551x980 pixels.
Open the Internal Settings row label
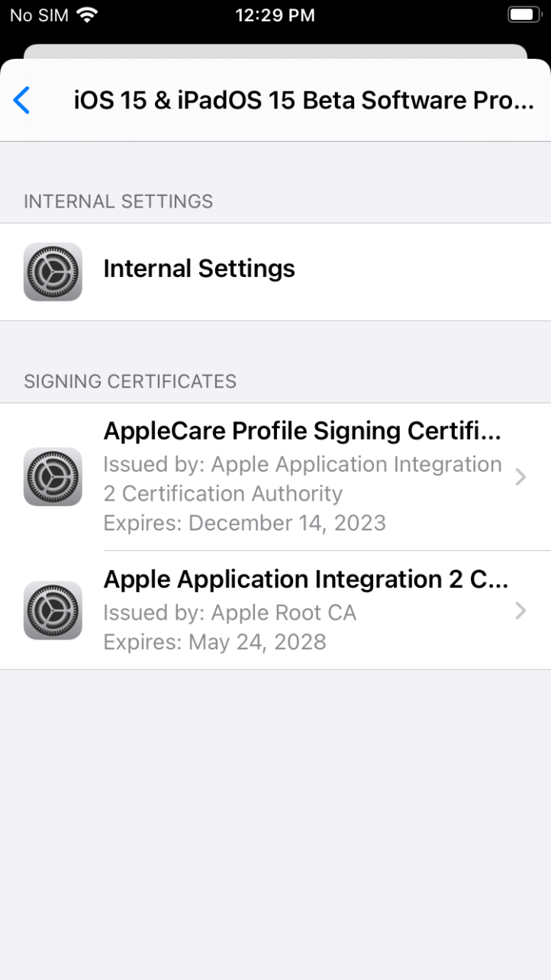pos(199,269)
